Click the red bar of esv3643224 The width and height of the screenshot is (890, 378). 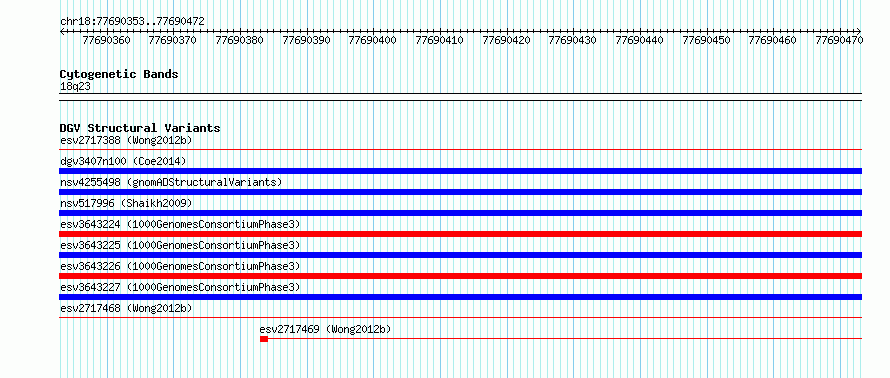(461, 234)
